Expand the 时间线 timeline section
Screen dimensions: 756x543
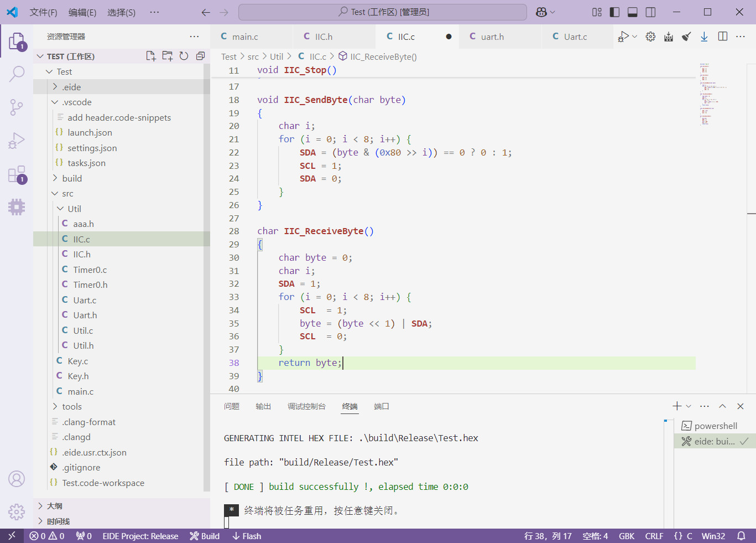122,521
